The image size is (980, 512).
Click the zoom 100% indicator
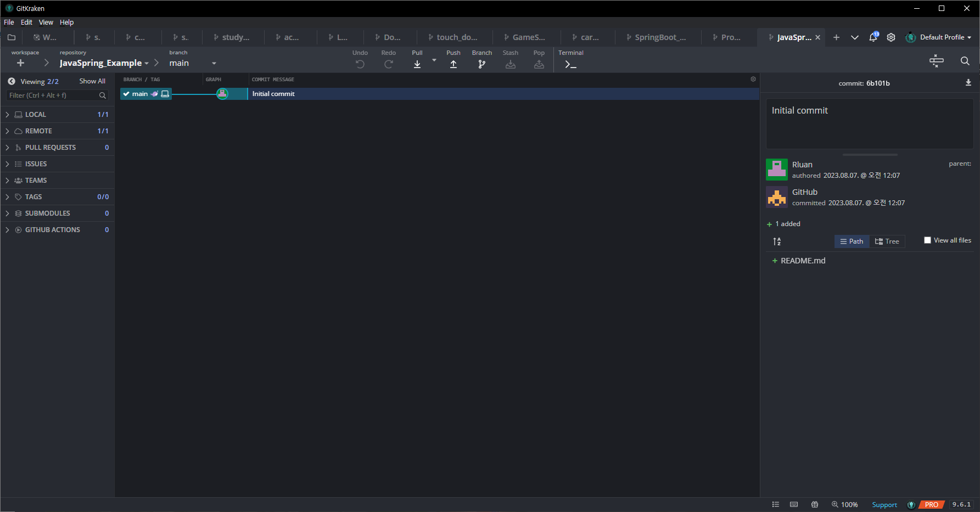tap(844, 504)
